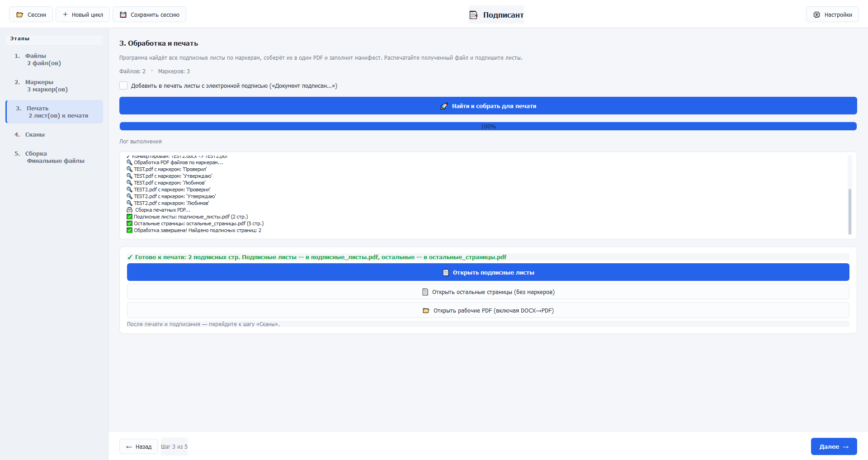Click the rocket icon on the blue button
This screenshot has height=460, width=868.
[x=444, y=106]
